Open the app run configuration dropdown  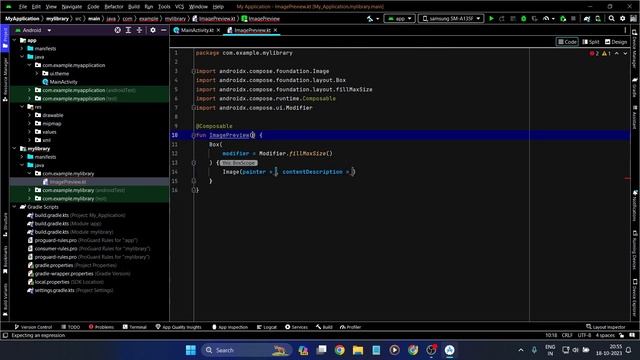399,19
